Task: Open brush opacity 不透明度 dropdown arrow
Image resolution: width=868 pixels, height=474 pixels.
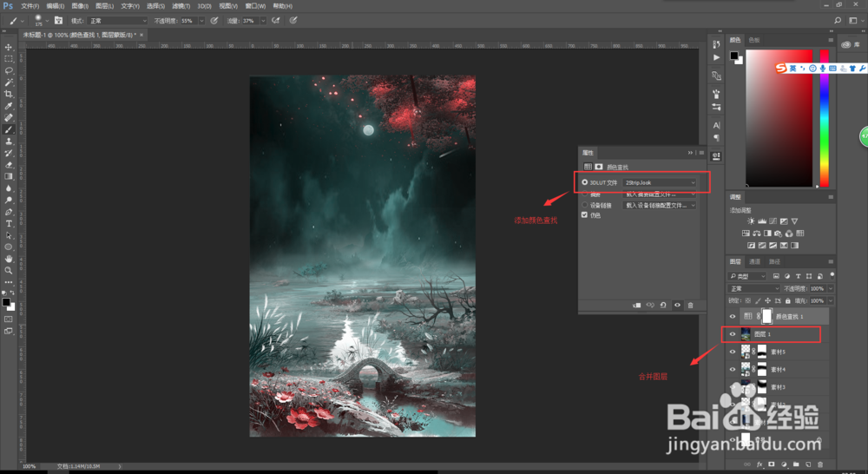Action: coord(201,21)
